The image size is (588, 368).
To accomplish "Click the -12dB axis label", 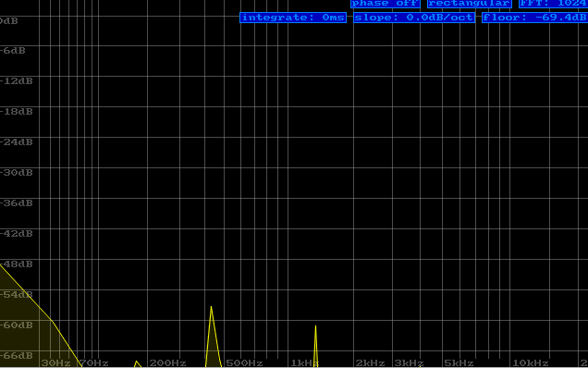I will (x=16, y=81).
